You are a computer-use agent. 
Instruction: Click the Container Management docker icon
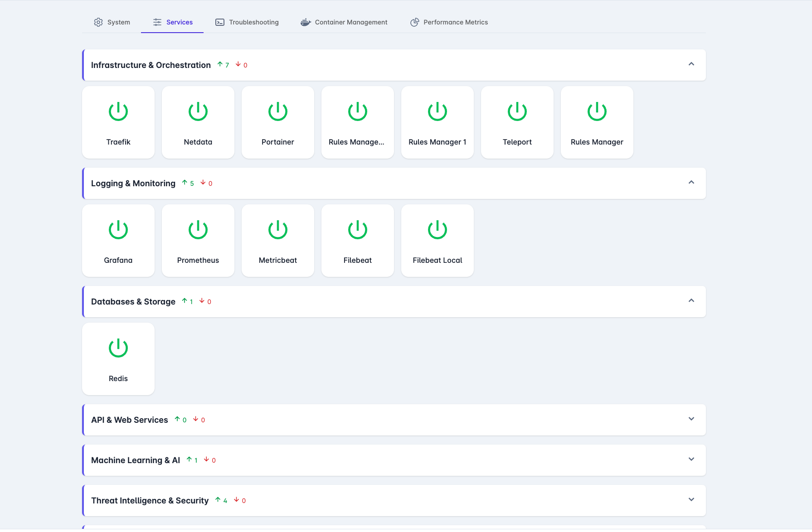[x=306, y=22]
